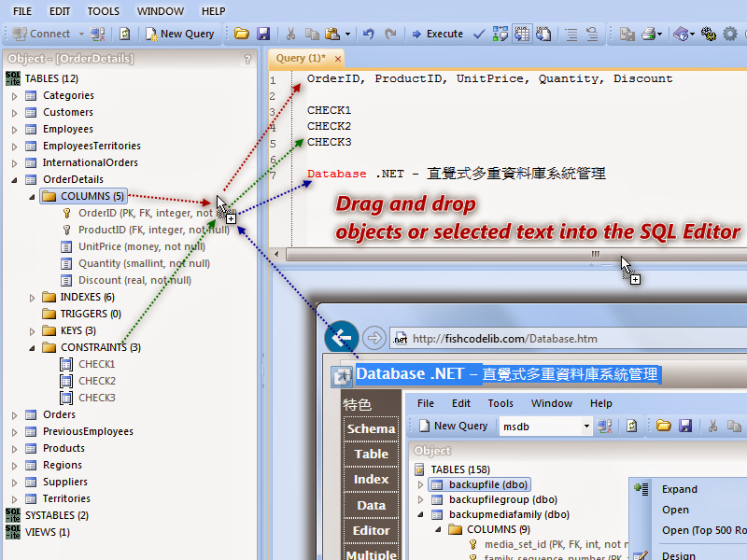Close the Query (1)* tab
Screen dimensions: 747x560
[338, 59]
